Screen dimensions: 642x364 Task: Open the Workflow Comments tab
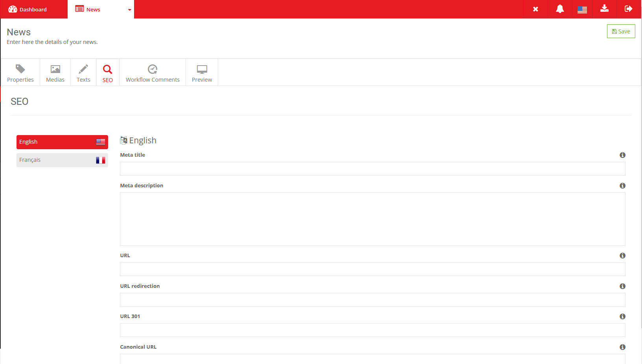tap(153, 73)
